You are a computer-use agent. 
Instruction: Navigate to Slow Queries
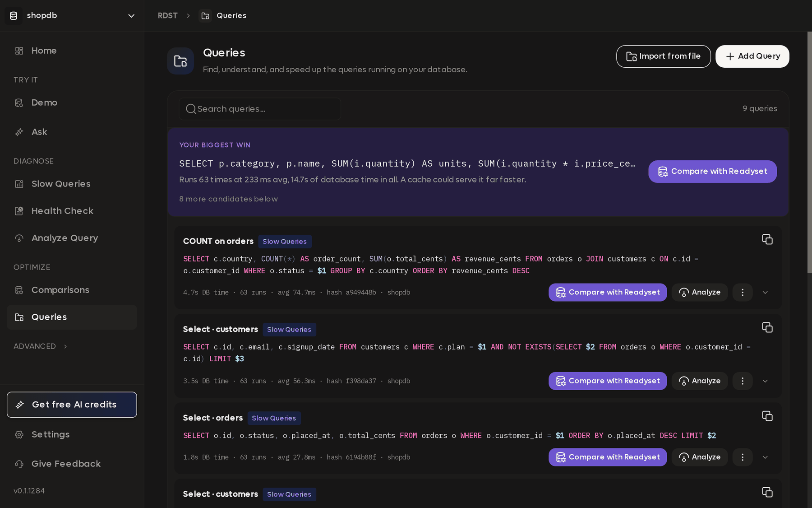(72, 184)
